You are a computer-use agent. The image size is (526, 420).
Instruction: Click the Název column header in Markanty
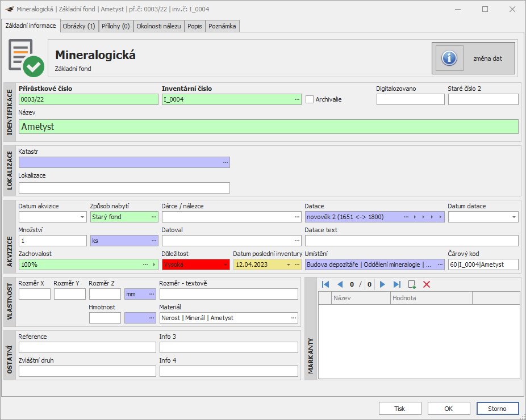361,298
